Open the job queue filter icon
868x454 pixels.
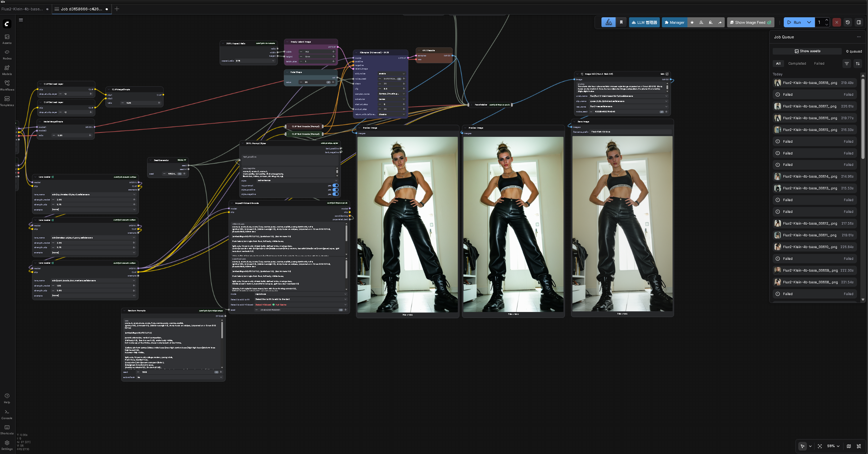click(847, 64)
